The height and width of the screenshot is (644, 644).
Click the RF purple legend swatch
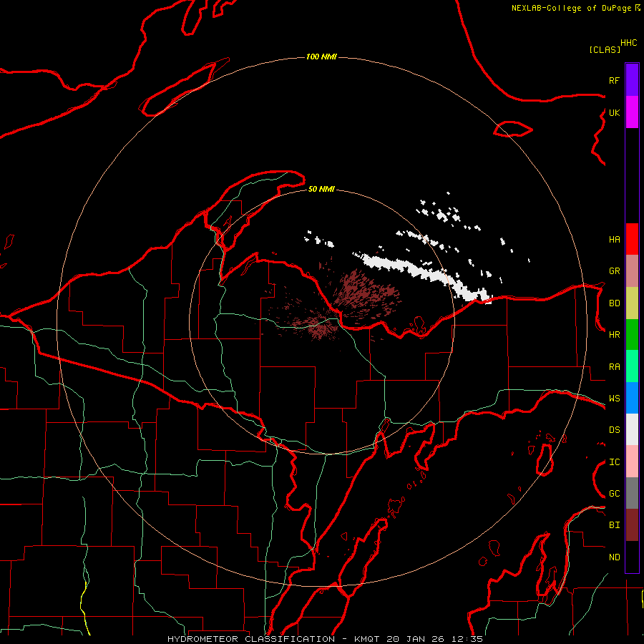(632, 80)
